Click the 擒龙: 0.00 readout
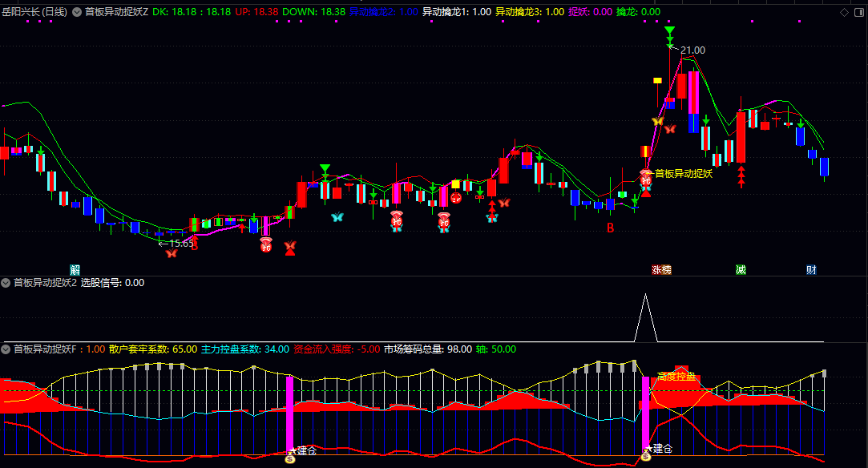The image size is (868, 468). tap(638, 11)
